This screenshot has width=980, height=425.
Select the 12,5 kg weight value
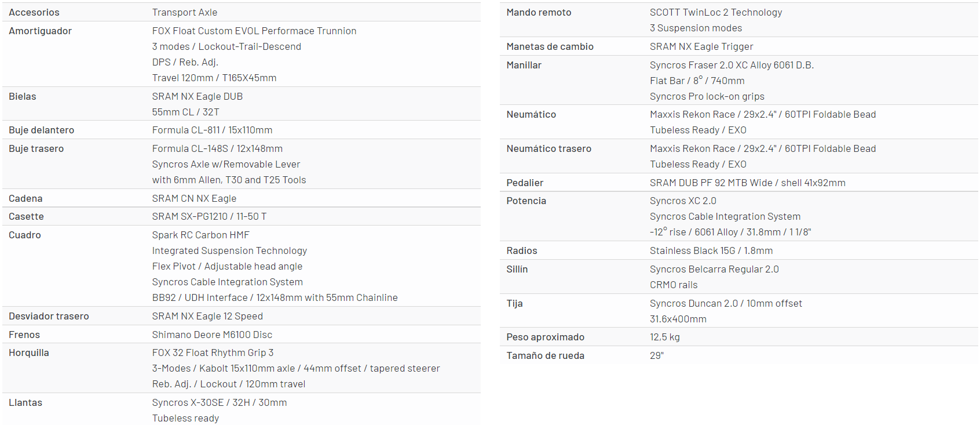664,337
